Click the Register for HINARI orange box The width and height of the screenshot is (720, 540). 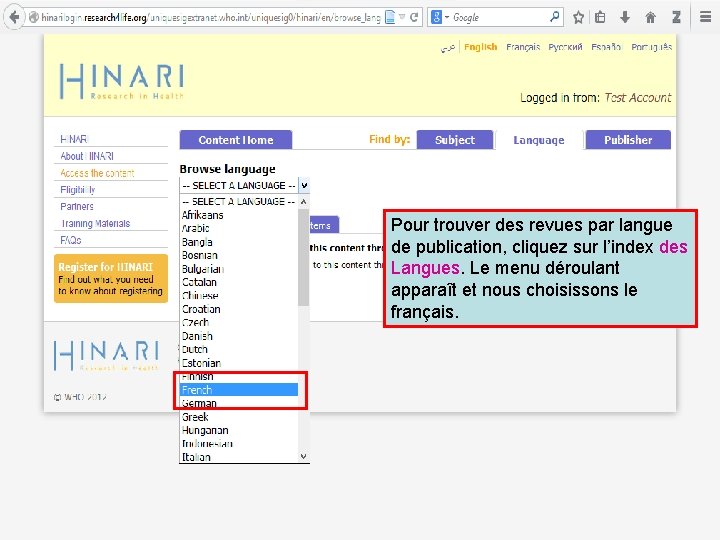click(111, 278)
